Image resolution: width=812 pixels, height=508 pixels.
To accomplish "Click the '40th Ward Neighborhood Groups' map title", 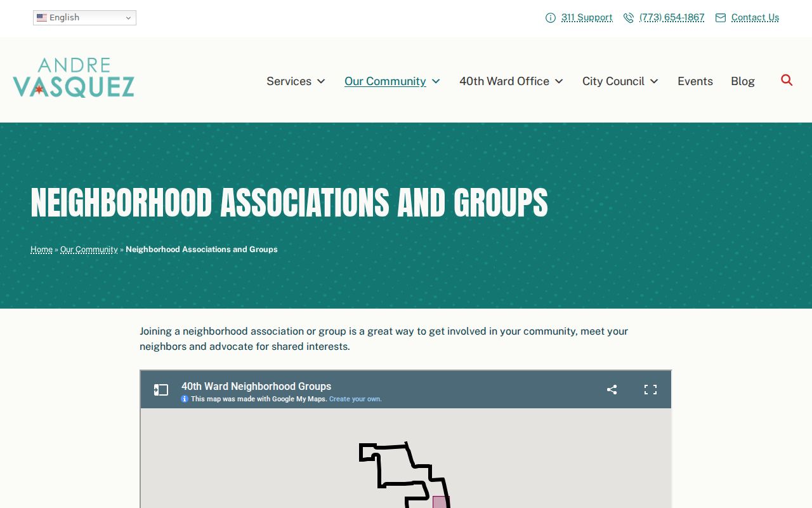I will (256, 386).
